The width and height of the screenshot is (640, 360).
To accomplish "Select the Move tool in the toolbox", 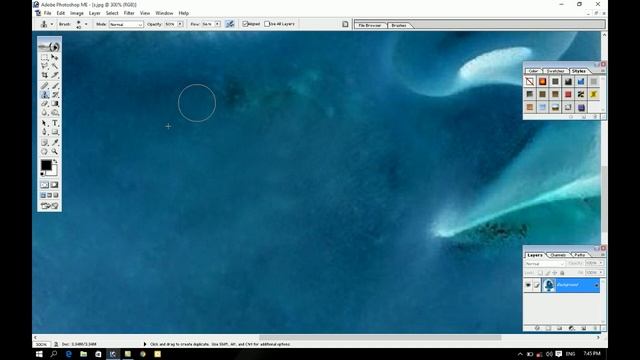I will tap(55, 57).
